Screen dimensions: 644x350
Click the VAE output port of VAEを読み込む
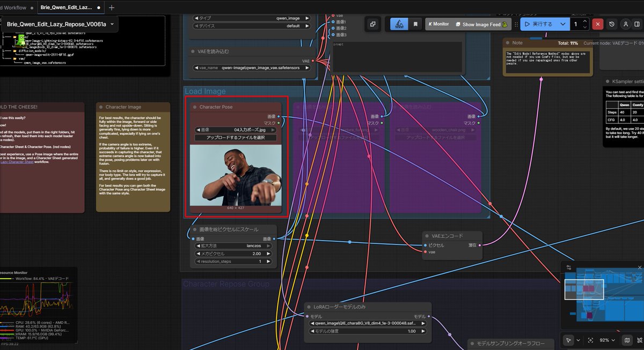(x=313, y=61)
